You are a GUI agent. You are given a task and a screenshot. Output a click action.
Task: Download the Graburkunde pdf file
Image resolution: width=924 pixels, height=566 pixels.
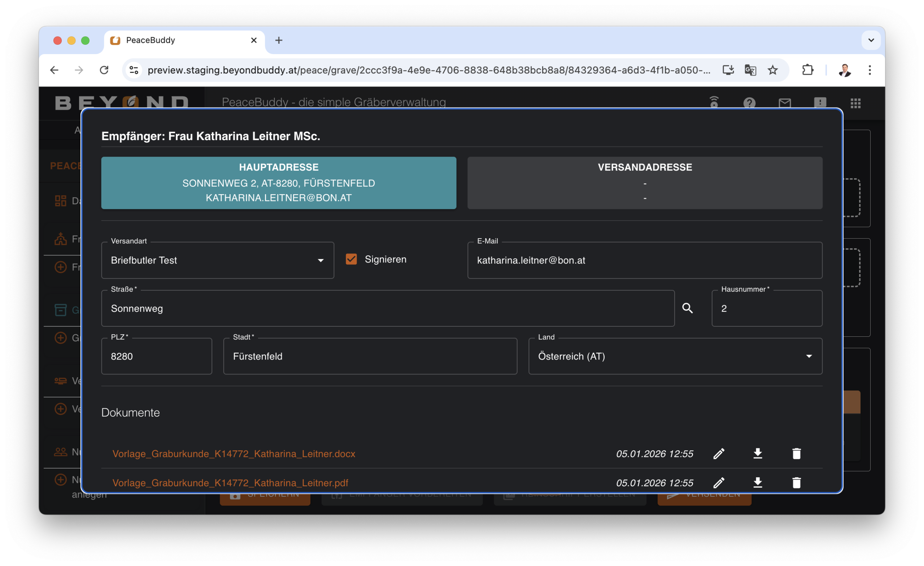758,482
